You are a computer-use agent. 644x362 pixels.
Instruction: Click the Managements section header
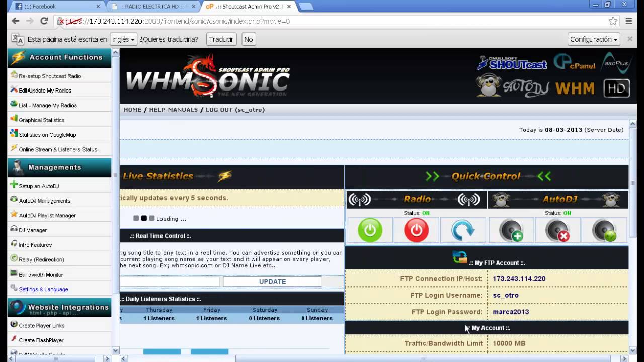click(x=59, y=167)
